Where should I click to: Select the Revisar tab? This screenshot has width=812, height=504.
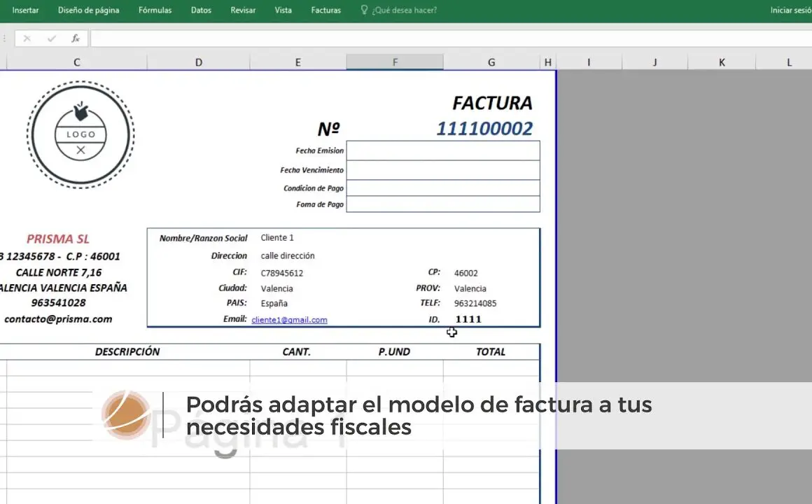[x=243, y=10]
